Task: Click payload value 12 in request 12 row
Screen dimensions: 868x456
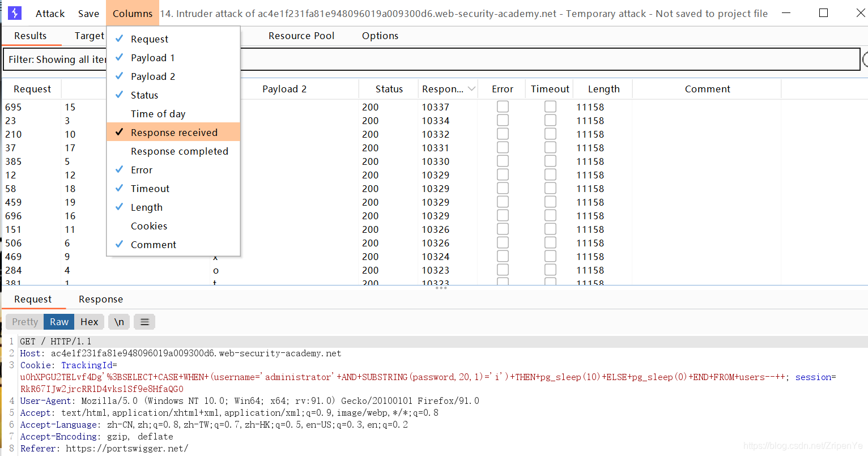Action: coord(70,175)
